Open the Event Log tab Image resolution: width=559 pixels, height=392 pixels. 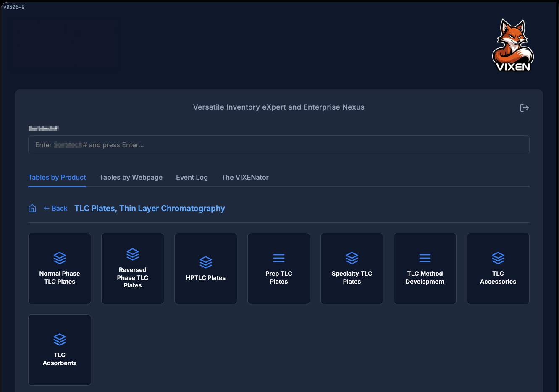click(x=192, y=177)
